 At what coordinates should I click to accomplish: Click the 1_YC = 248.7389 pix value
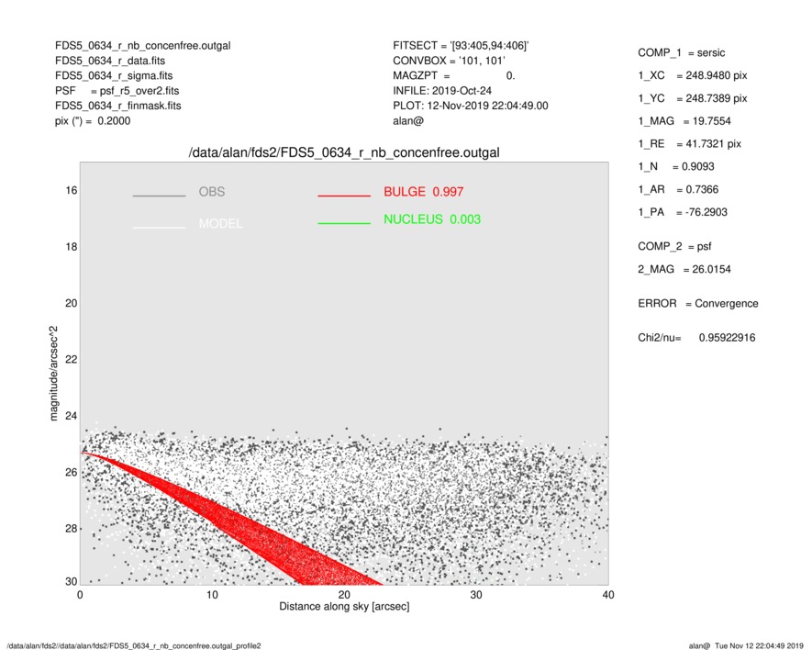[693, 98]
